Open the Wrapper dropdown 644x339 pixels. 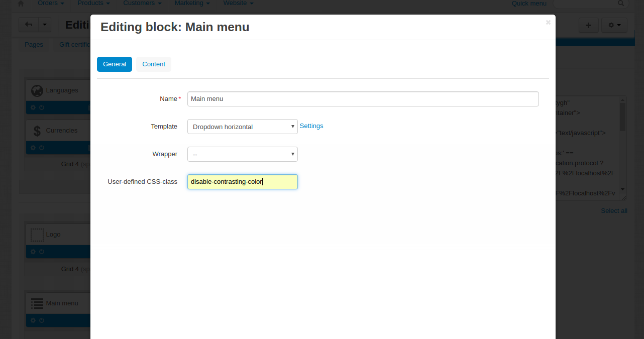(243, 154)
